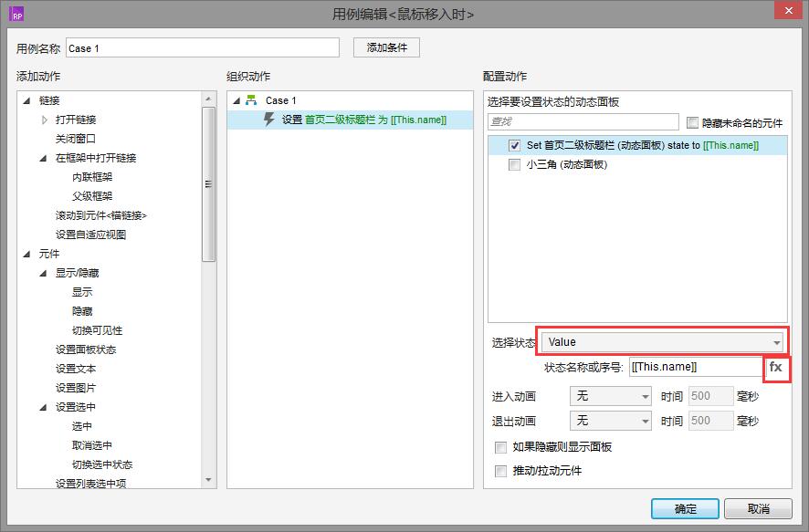Screen dimensions: 809x532
Task: Click the action list scroll up arrow
Action: pyautogui.click(x=208, y=99)
